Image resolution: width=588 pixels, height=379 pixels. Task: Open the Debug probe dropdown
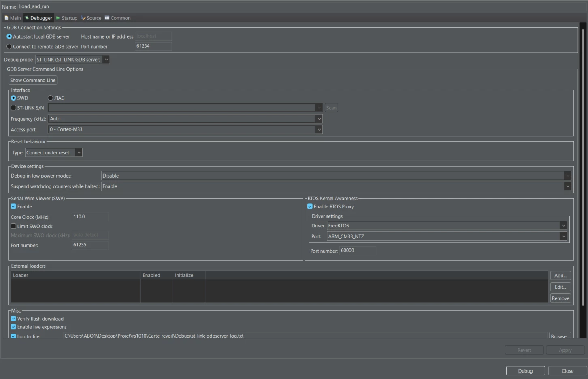(x=72, y=60)
